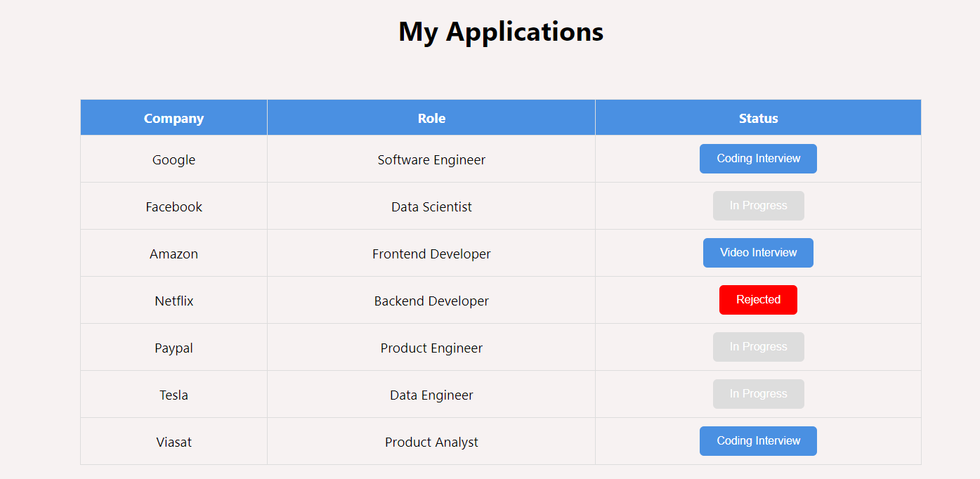Click the Data Engineer role cell
The image size is (980, 479).
pos(431,395)
